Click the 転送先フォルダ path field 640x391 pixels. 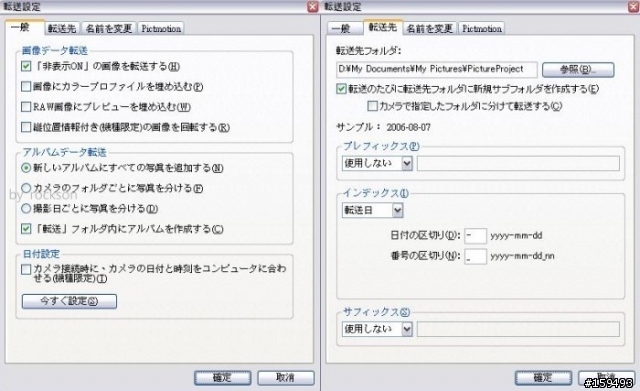click(437, 69)
